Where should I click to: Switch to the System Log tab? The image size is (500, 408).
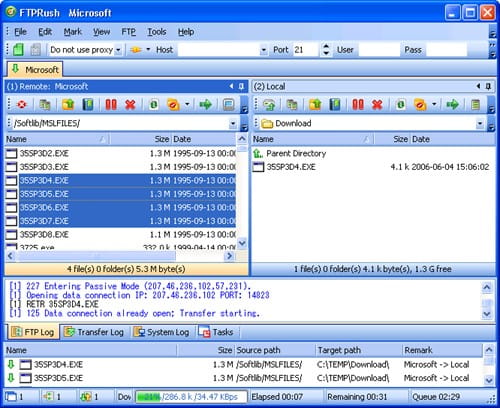point(161,332)
